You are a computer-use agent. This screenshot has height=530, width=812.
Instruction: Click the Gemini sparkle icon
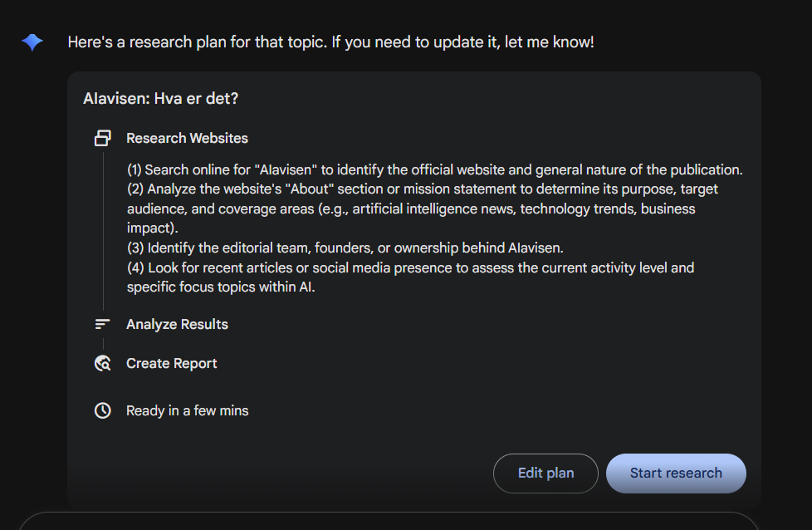32,42
